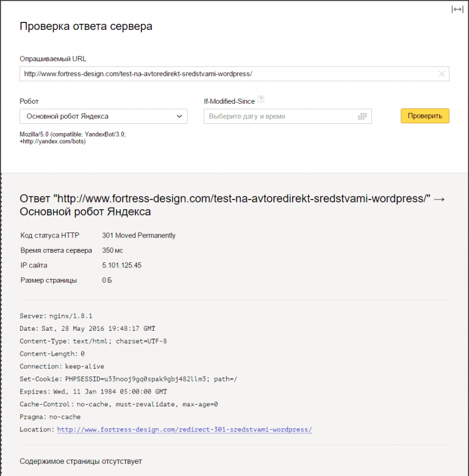Click the IP value '5.101.125.45'
The image size is (469, 476).
(x=121, y=265)
